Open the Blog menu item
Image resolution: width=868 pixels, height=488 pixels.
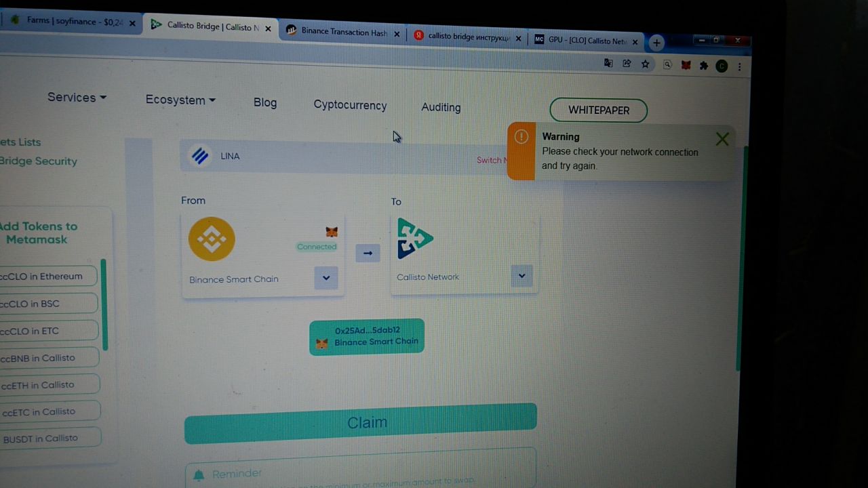[265, 102]
